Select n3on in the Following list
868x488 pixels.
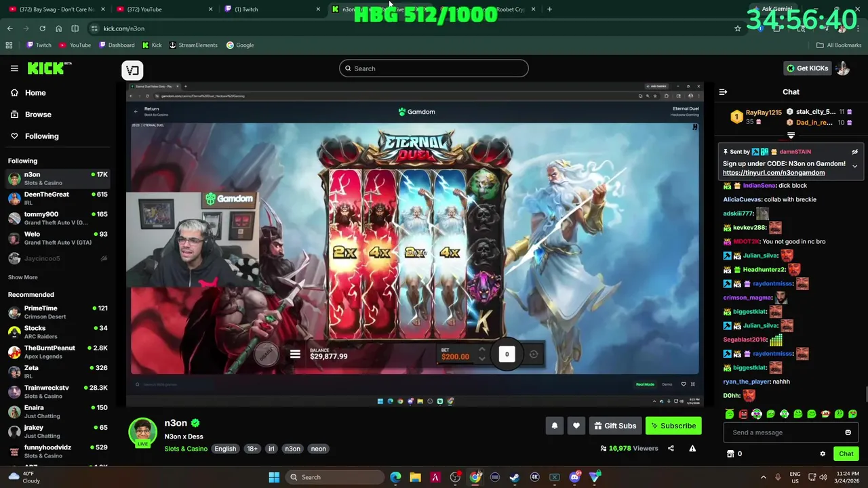(58, 178)
